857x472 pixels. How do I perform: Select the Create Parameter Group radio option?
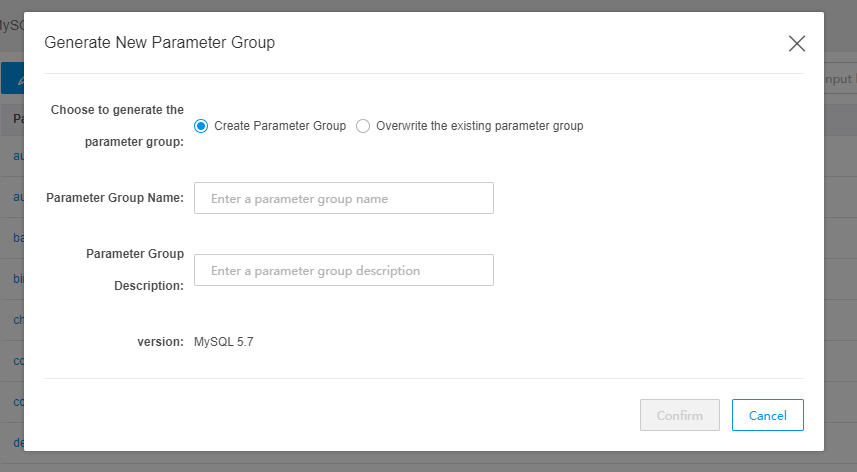click(201, 126)
